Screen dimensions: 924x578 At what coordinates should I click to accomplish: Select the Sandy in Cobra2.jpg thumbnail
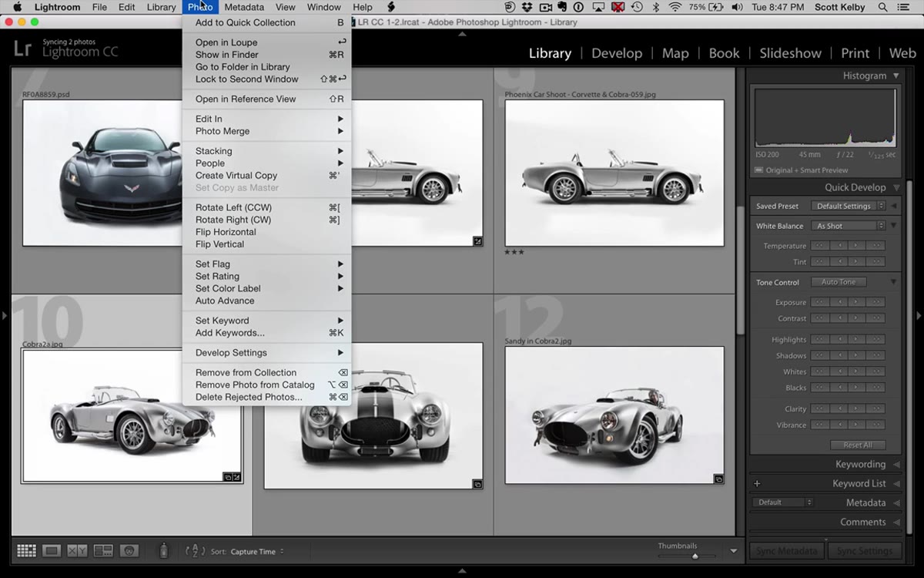tap(614, 415)
